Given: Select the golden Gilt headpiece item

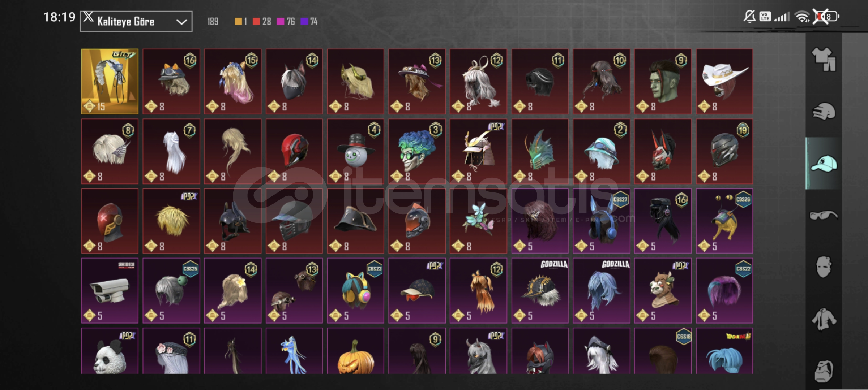Looking at the screenshot, I should click(x=110, y=82).
